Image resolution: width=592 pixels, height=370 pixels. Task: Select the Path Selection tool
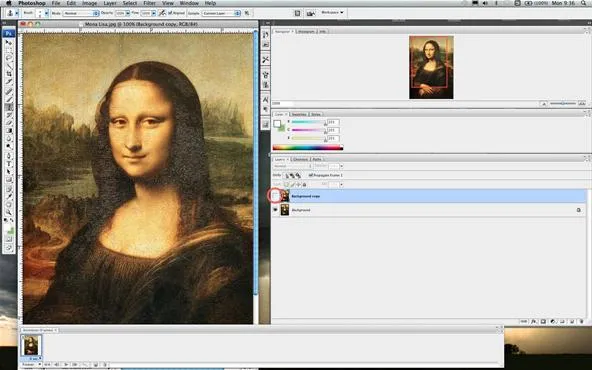click(x=9, y=172)
